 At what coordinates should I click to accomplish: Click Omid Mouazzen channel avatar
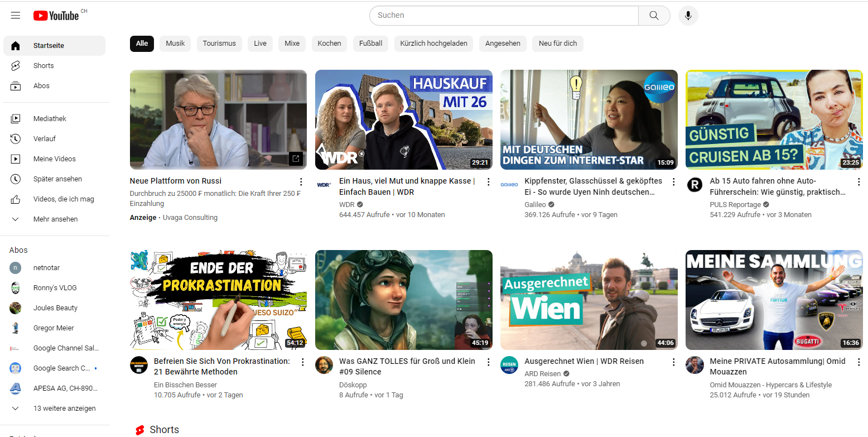(x=695, y=365)
